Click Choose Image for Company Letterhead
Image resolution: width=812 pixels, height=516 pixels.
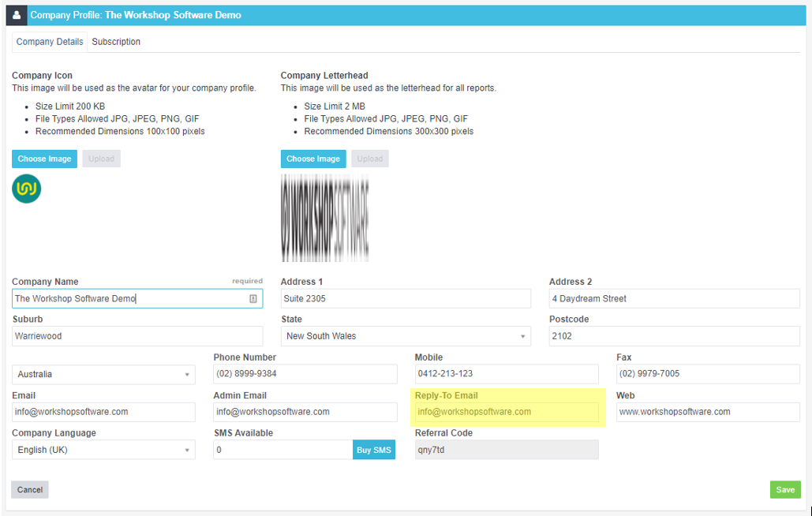click(313, 159)
